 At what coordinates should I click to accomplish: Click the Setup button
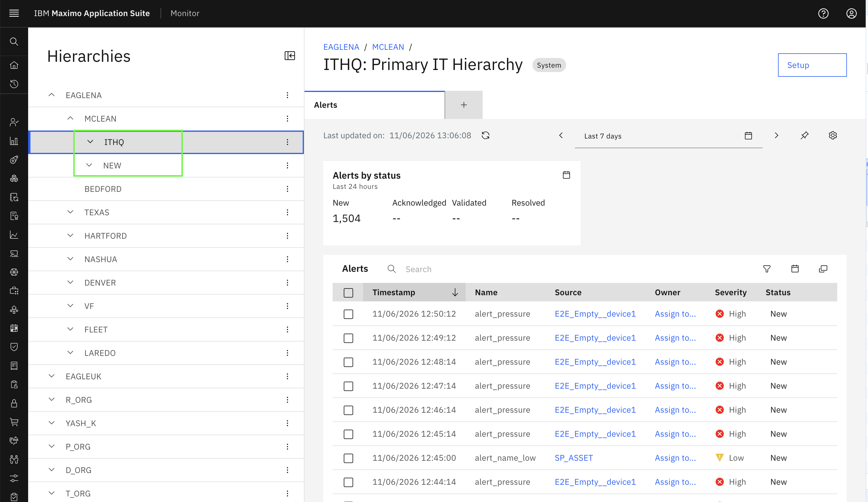pos(812,65)
